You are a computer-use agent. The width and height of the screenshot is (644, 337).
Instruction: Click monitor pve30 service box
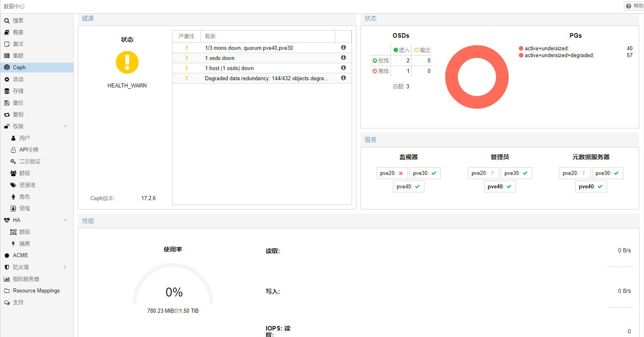[425, 173]
